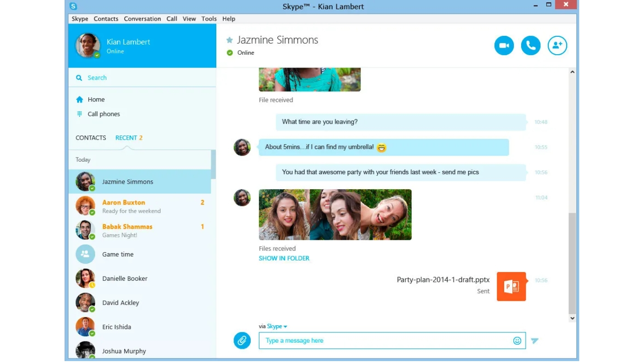Click Jazmine's avatar beside the party photos

coord(242,198)
